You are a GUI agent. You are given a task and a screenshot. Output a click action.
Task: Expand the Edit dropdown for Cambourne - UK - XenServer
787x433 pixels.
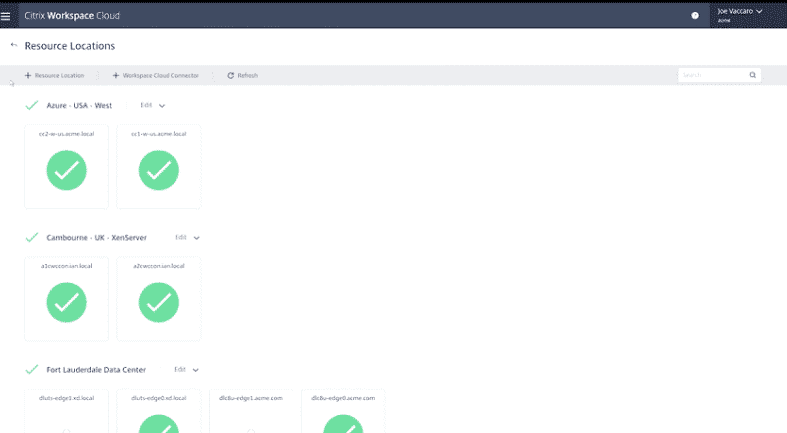click(x=196, y=237)
